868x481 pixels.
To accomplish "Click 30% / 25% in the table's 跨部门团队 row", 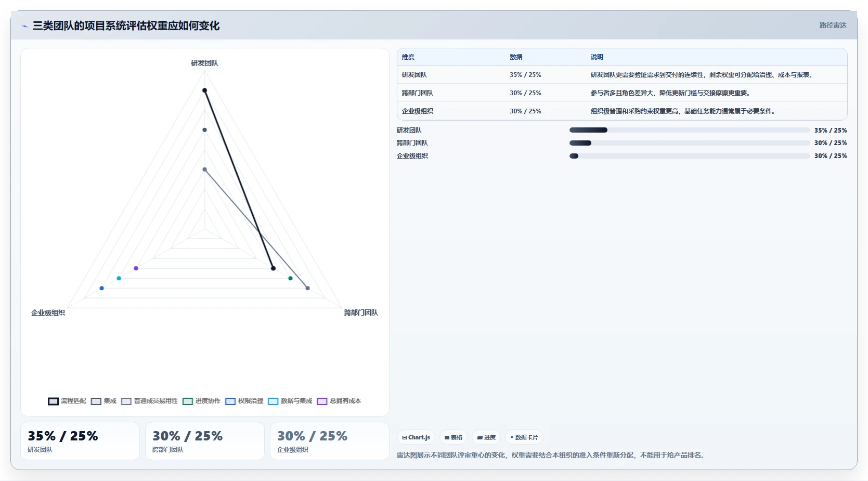I will (525, 93).
